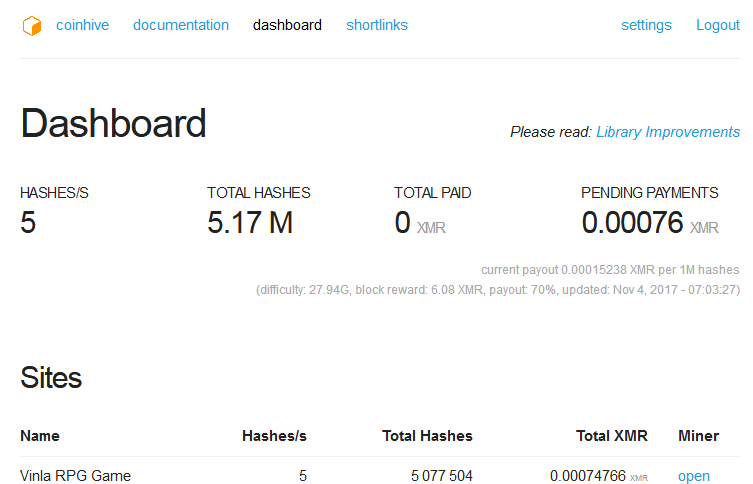Click the 5.17 M total hashes value
Viewport: 753px width, 484px height.
pos(250,223)
